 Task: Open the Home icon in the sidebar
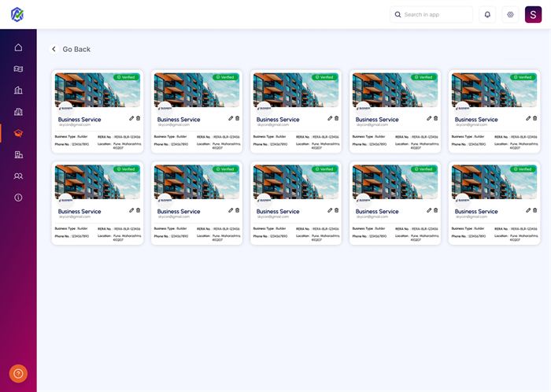coord(18,47)
